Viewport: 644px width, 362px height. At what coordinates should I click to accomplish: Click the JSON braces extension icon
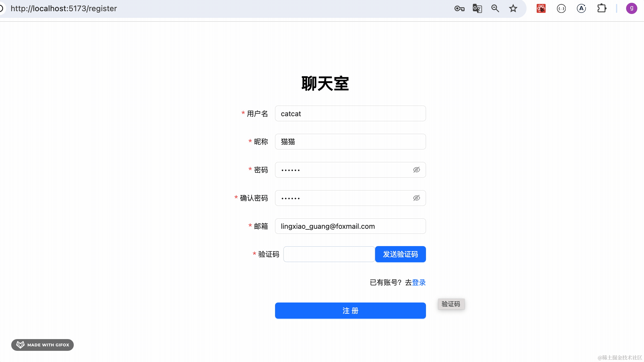(x=561, y=9)
